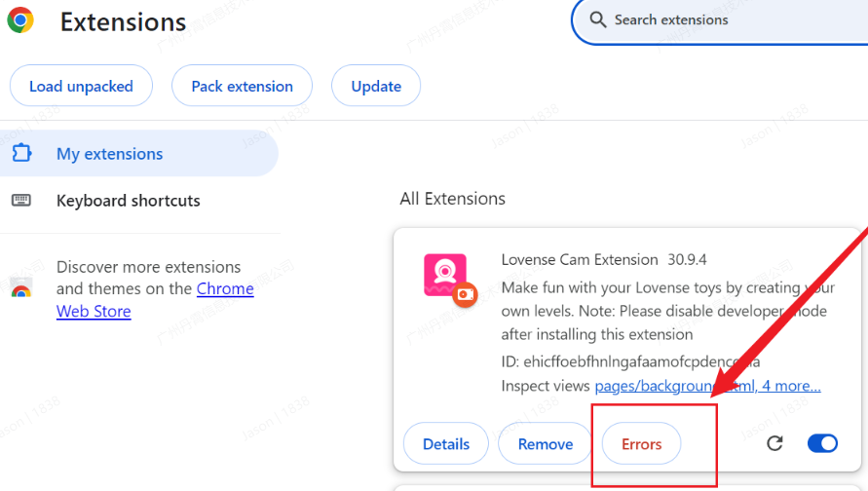Screen dimensions: 868x491
Task: Open Details for Lovense Cam Extension
Action: (x=446, y=444)
